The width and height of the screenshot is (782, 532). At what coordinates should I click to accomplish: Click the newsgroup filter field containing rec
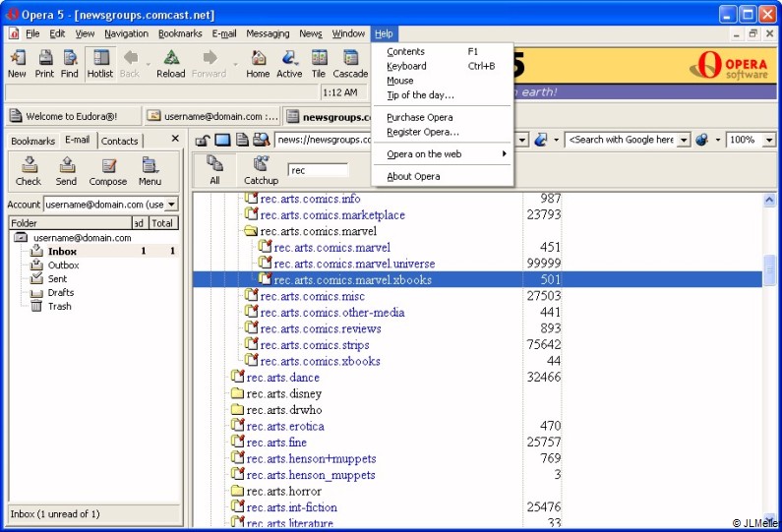(x=318, y=170)
